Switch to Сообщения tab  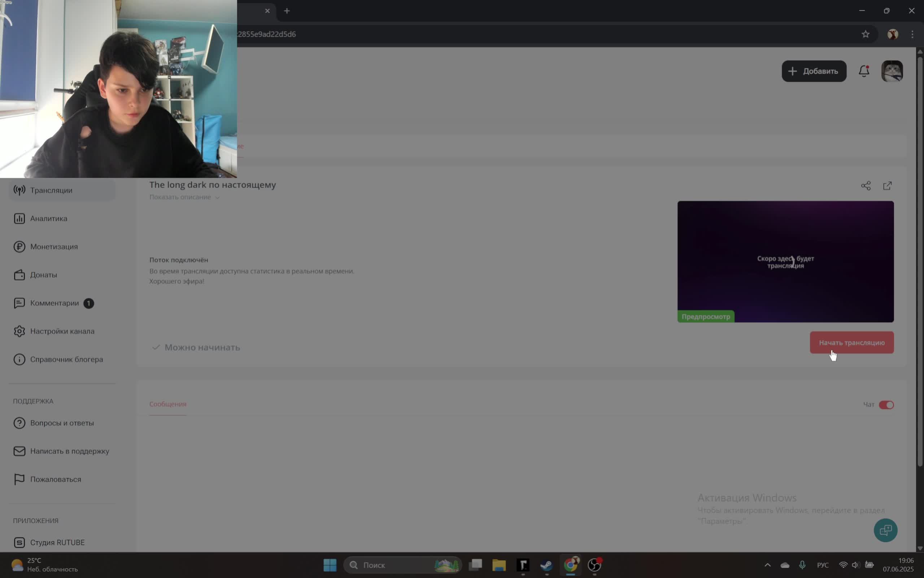(167, 404)
